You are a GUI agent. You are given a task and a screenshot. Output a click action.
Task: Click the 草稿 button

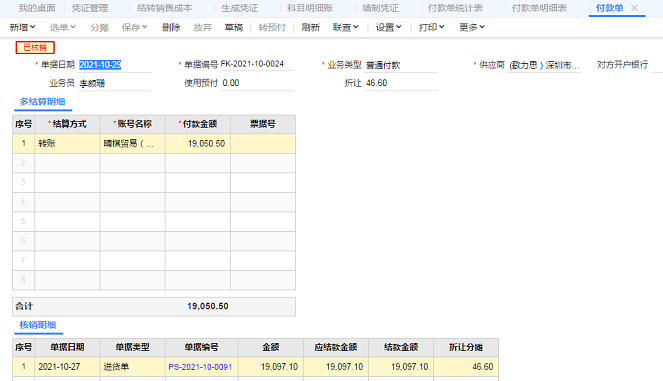click(x=234, y=27)
